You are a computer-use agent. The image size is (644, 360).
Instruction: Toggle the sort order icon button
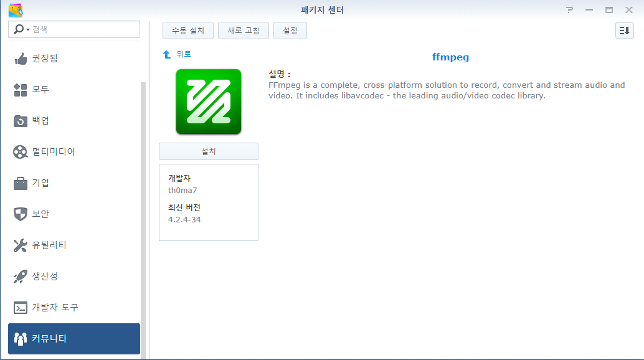click(x=624, y=31)
